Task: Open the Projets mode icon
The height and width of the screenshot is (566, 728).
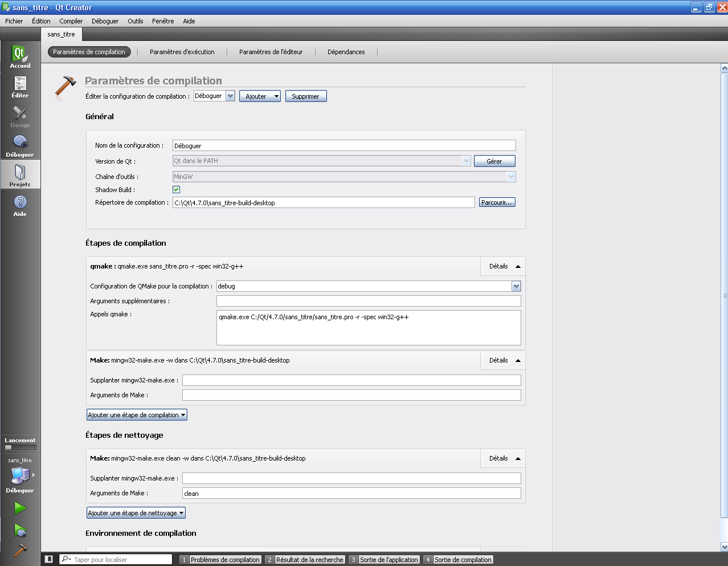Action: (20, 175)
